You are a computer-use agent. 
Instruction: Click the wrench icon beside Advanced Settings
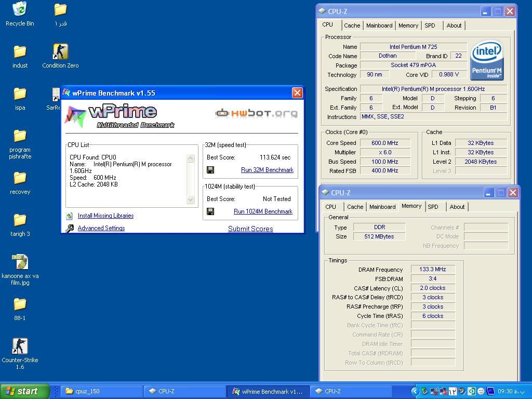tap(70, 228)
